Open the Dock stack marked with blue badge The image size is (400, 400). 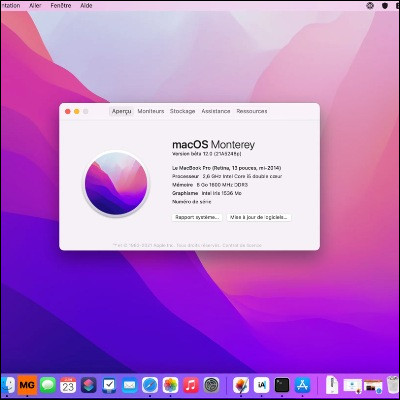373,386
